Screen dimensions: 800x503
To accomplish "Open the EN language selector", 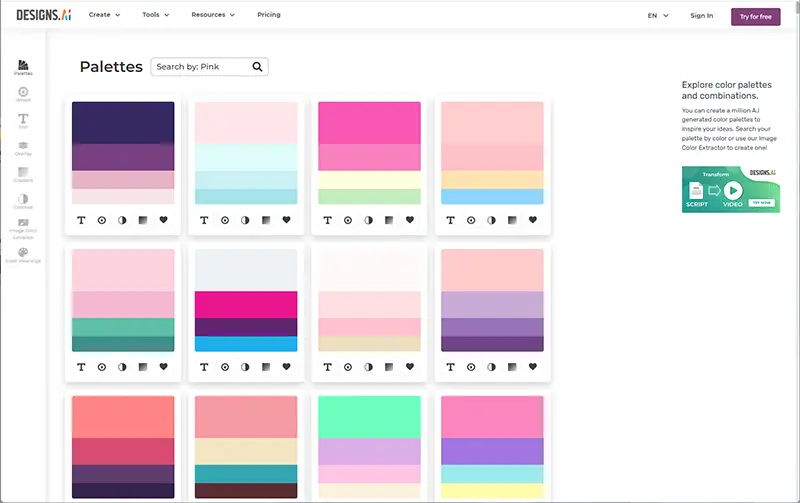I will 656,15.
